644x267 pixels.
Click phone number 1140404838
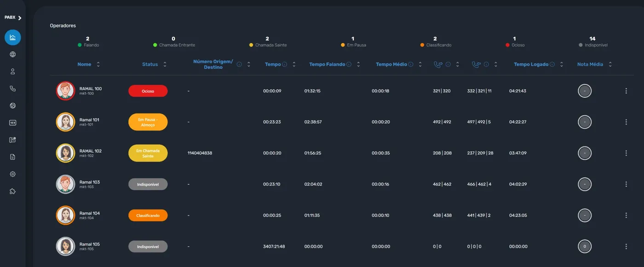pyautogui.click(x=200, y=153)
